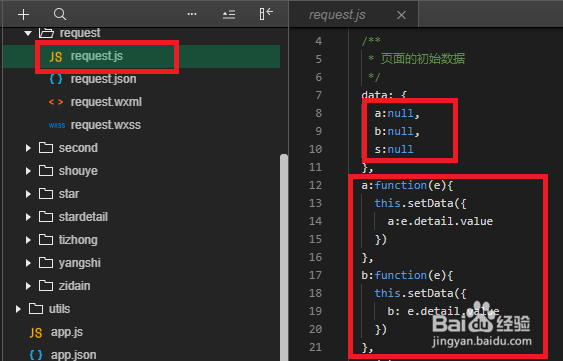Expand the star folder arrow
This screenshot has height=361, width=563.
click(28, 194)
